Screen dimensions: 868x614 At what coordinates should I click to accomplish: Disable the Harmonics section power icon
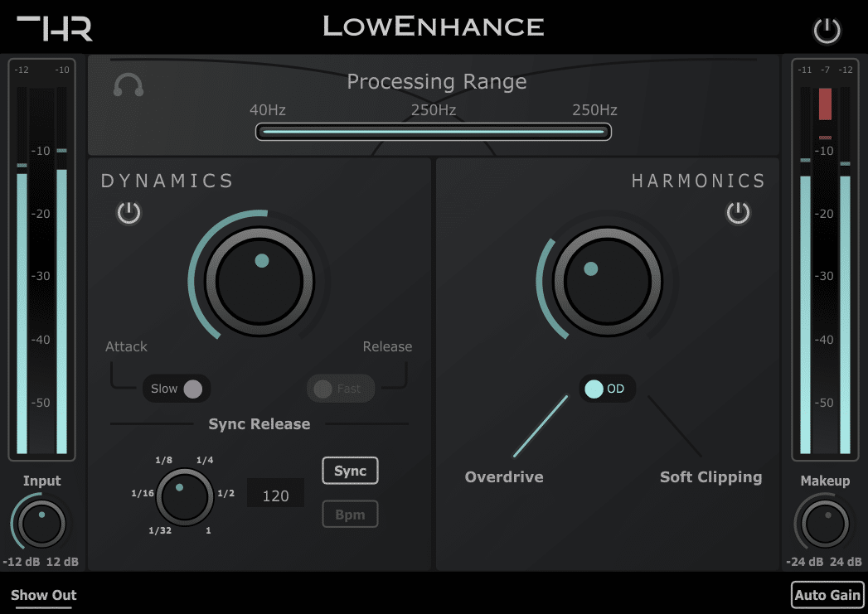[x=738, y=214]
